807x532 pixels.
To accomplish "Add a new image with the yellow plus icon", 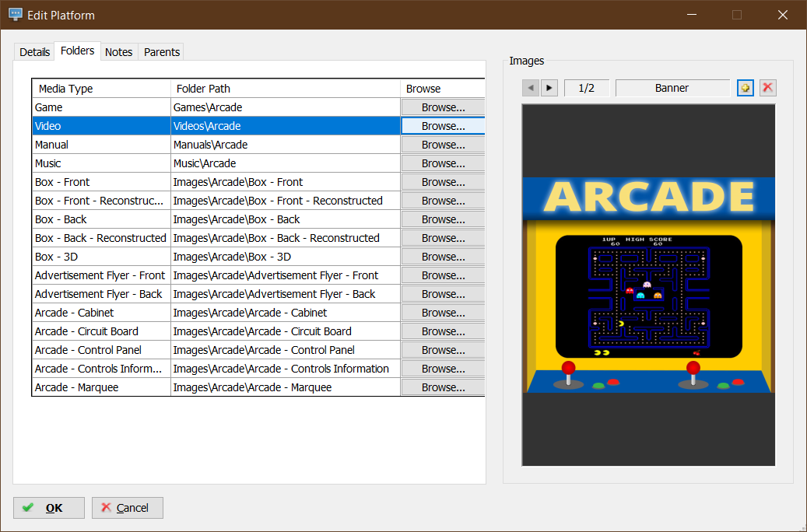I will point(746,88).
